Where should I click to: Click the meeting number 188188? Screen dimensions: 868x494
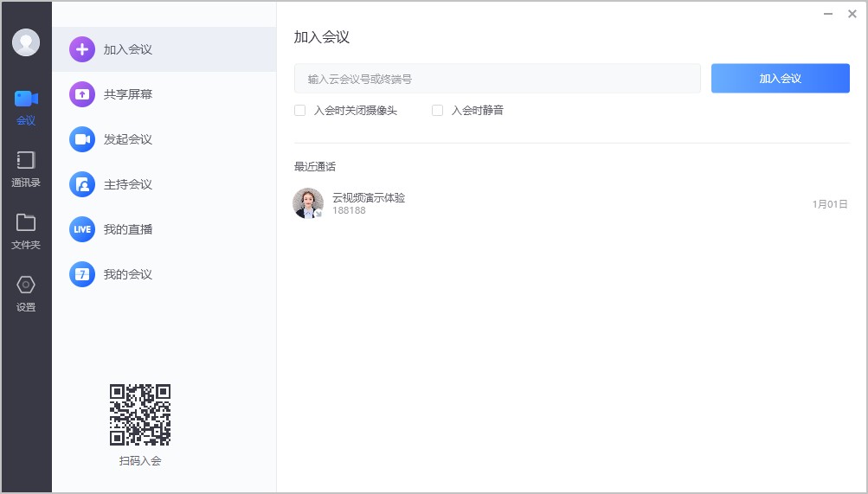coord(349,210)
